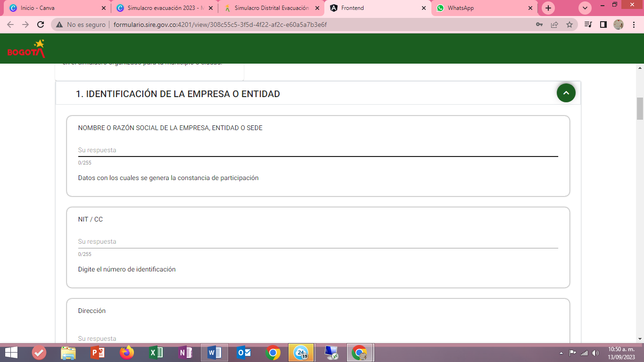Close the Frontend tab

pyautogui.click(x=423, y=8)
